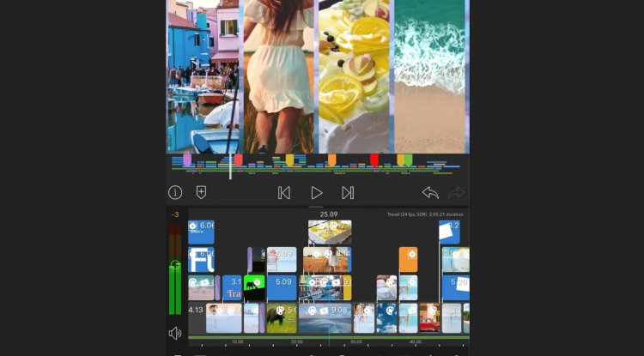Select the bear on grass clip
The width and height of the screenshot is (644, 356).
click(x=282, y=318)
